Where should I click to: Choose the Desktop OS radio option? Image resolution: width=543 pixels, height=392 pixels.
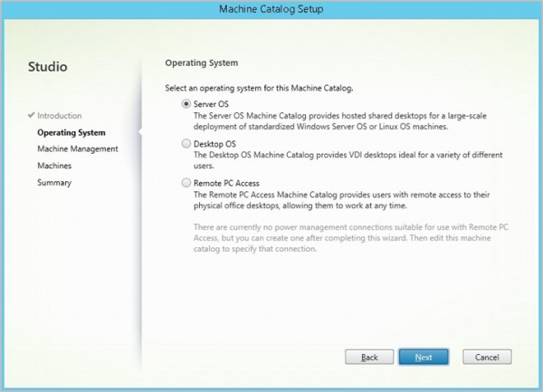186,143
